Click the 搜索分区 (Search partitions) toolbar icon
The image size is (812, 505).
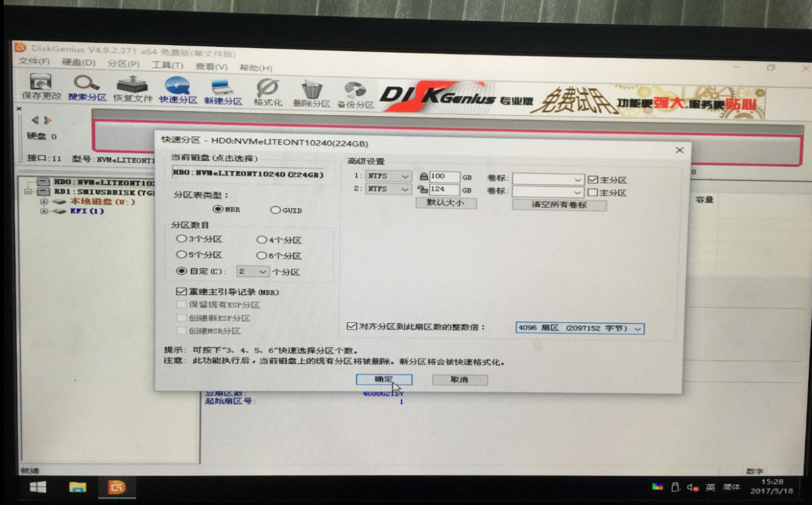point(87,88)
